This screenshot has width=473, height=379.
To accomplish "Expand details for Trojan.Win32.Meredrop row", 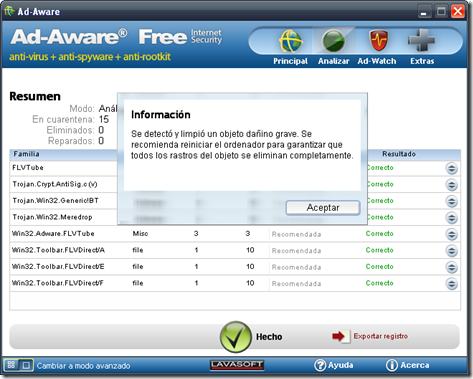I will (452, 218).
